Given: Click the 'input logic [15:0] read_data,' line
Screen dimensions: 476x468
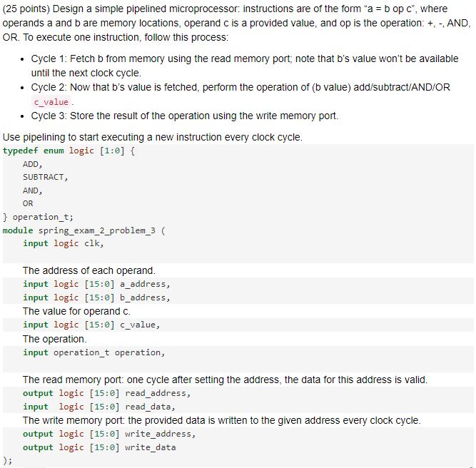Looking at the screenshot, I should click(99, 407).
